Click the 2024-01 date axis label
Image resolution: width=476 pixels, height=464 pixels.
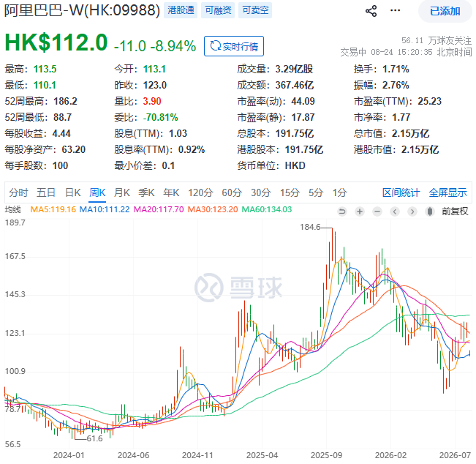(69, 455)
